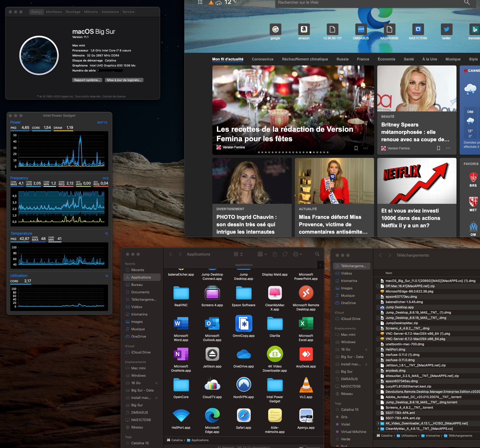Open the group-by dropdown in Applications toolbar
Viewport: 480px width, 448px height.
point(262,254)
